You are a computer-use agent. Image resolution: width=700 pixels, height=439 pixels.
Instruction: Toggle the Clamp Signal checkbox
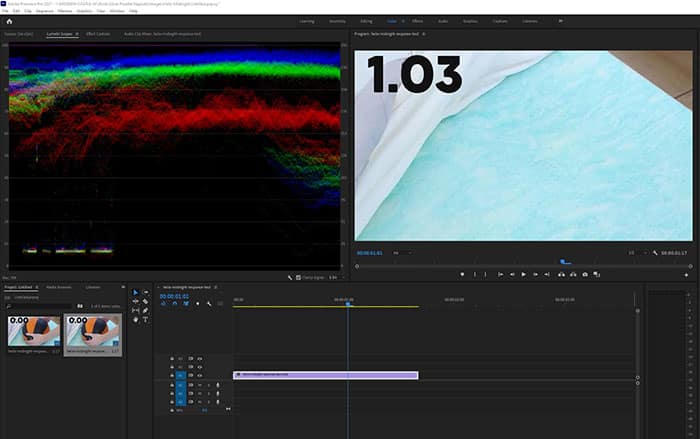(299, 277)
